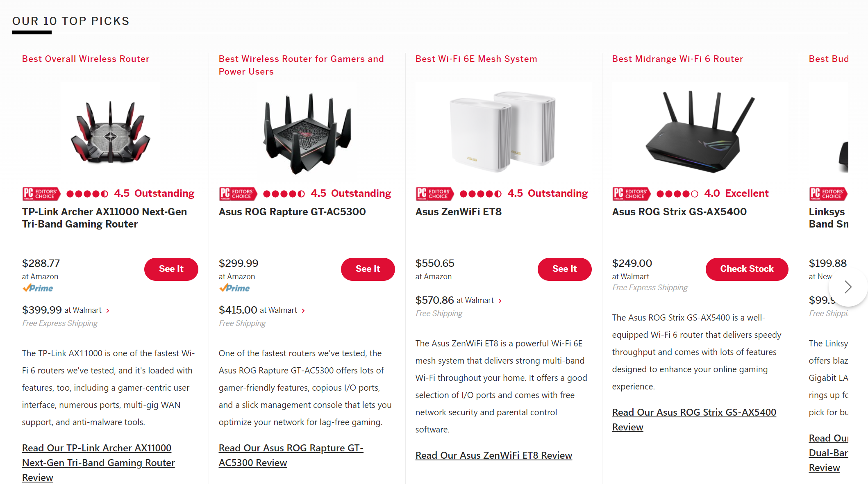Click Editors' Choice badge for TP-Link Archer AX11000
Image resolution: width=868 pixels, height=487 pixels.
coord(41,193)
